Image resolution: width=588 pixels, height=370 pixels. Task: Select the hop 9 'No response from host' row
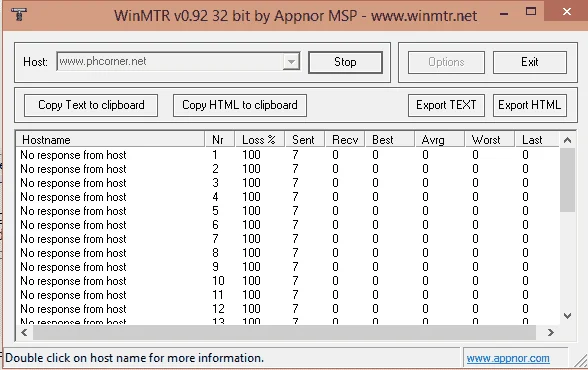click(x=288, y=267)
